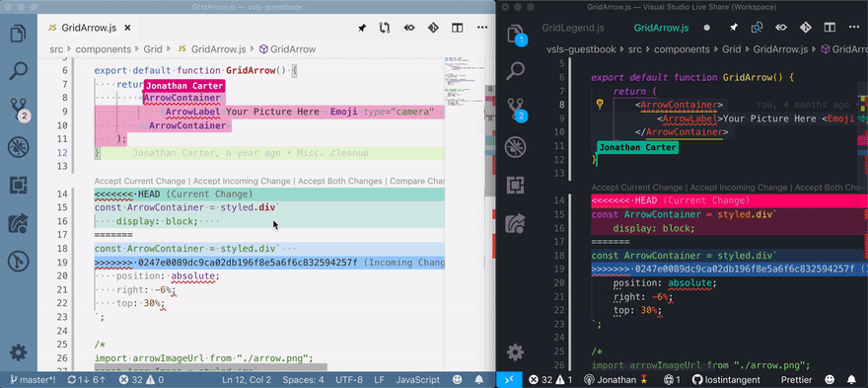868x388 pixels.
Task: Split the editor in the left window
Action: [x=458, y=28]
